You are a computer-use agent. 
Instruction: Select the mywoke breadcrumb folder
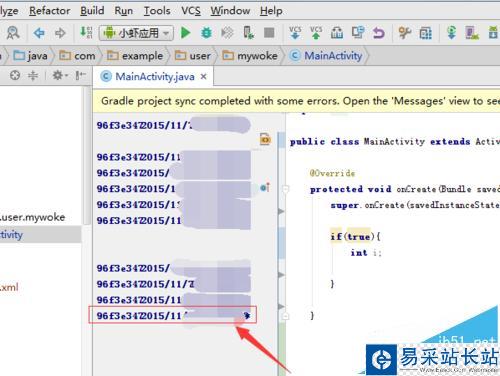pyautogui.click(x=250, y=56)
